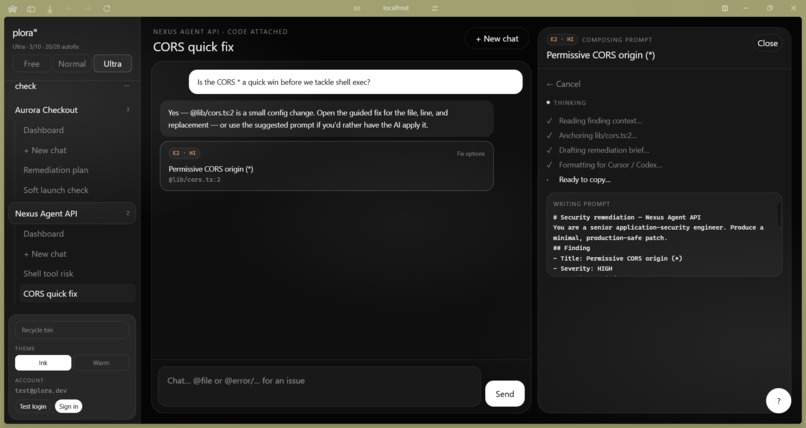Viewport: 806px width, 428px height.
Task: Collapse the Nexus Agent API project group
Action: click(72, 213)
